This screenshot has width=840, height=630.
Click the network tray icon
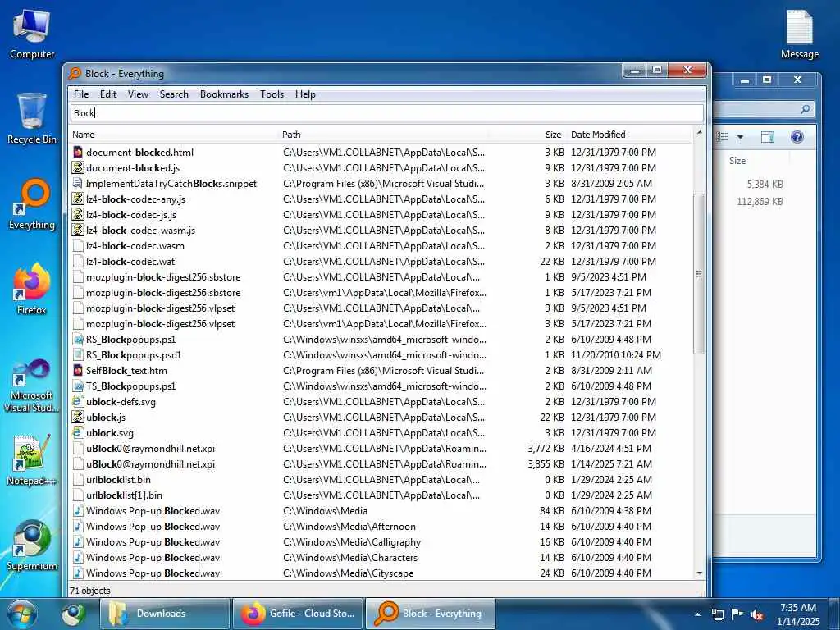tap(717, 614)
